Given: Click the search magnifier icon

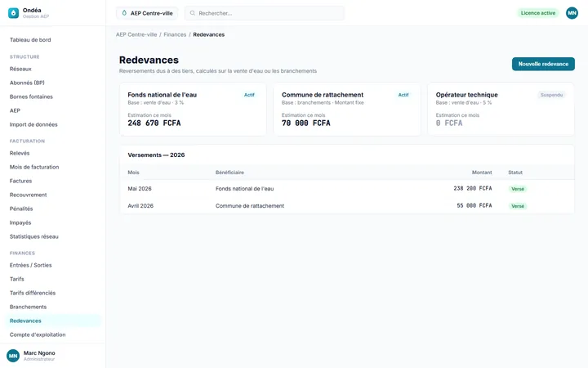Looking at the screenshot, I should tap(193, 13).
